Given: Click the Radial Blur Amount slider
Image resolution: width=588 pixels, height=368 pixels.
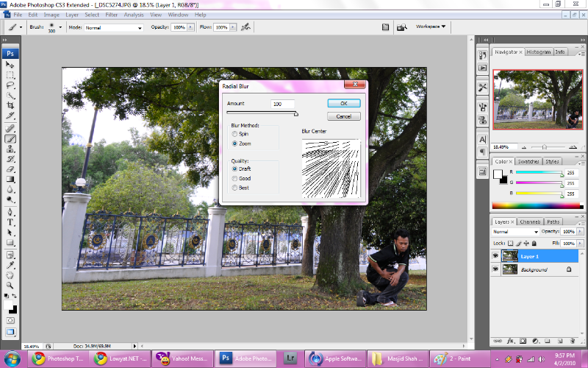Looking at the screenshot, I should pyautogui.click(x=261, y=113).
